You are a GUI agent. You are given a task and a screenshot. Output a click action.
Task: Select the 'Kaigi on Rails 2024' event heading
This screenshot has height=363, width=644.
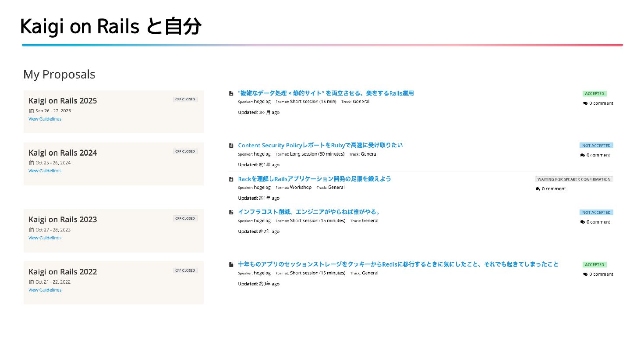click(63, 153)
